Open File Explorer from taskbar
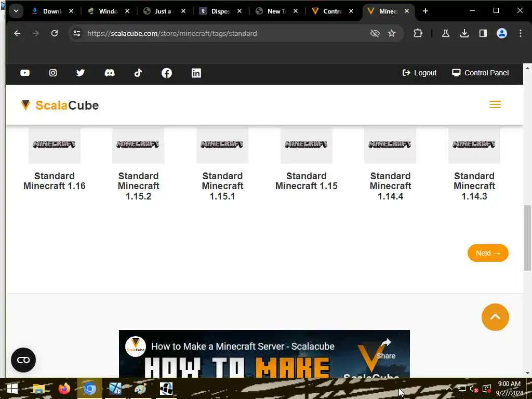532x399 pixels. click(39, 389)
